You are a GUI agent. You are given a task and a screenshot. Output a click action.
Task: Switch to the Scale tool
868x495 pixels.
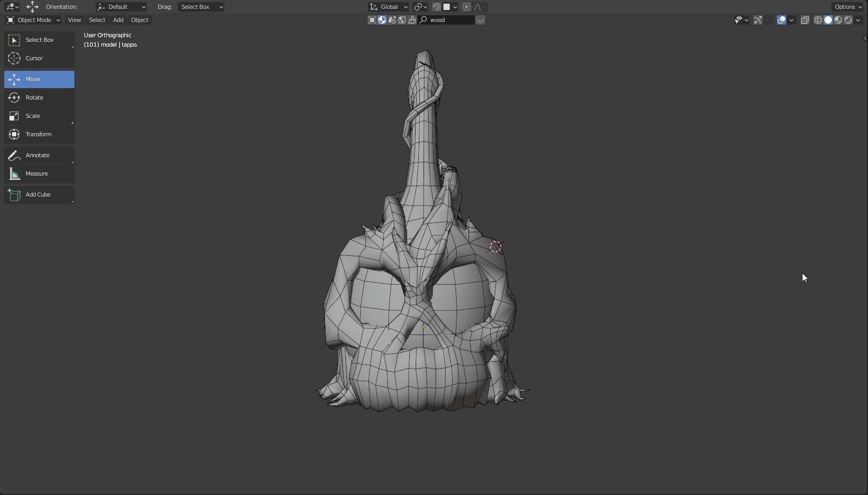coord(39,116)
